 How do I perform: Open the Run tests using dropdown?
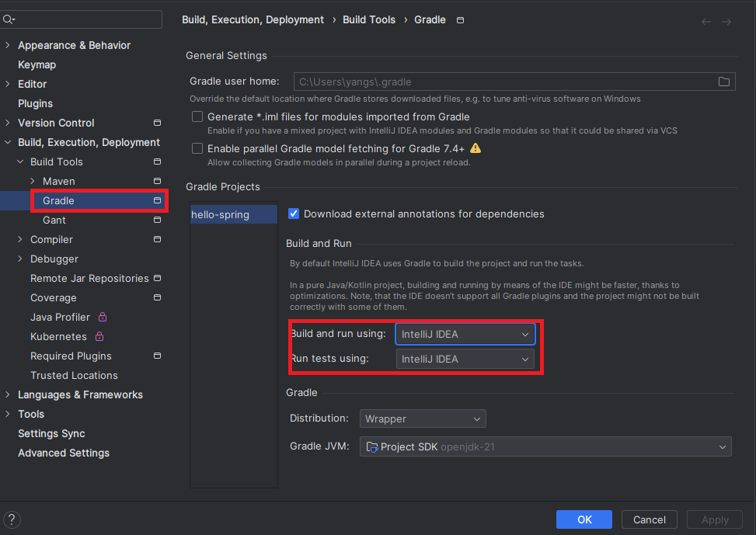pos(465,359)
